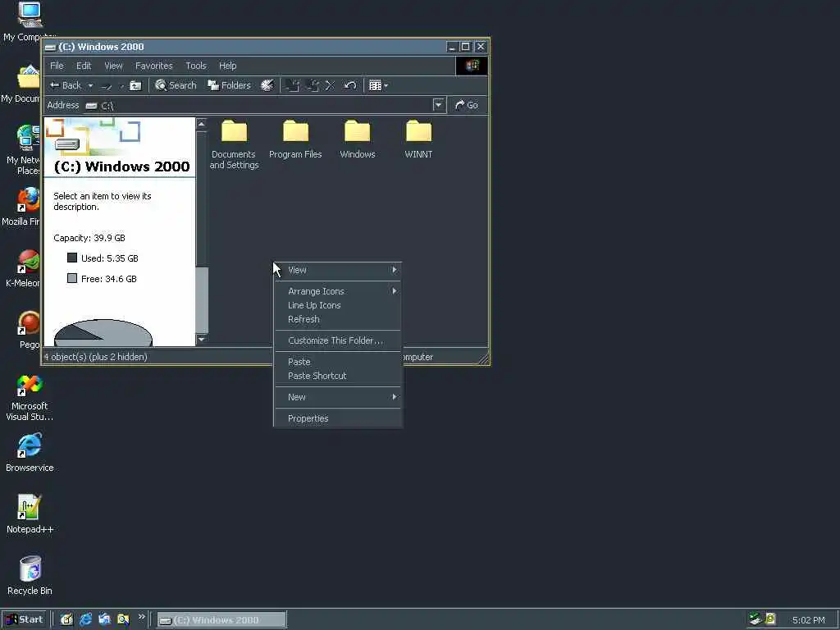
Task: Click the disk usage pie chart
Action: (103, 333)
